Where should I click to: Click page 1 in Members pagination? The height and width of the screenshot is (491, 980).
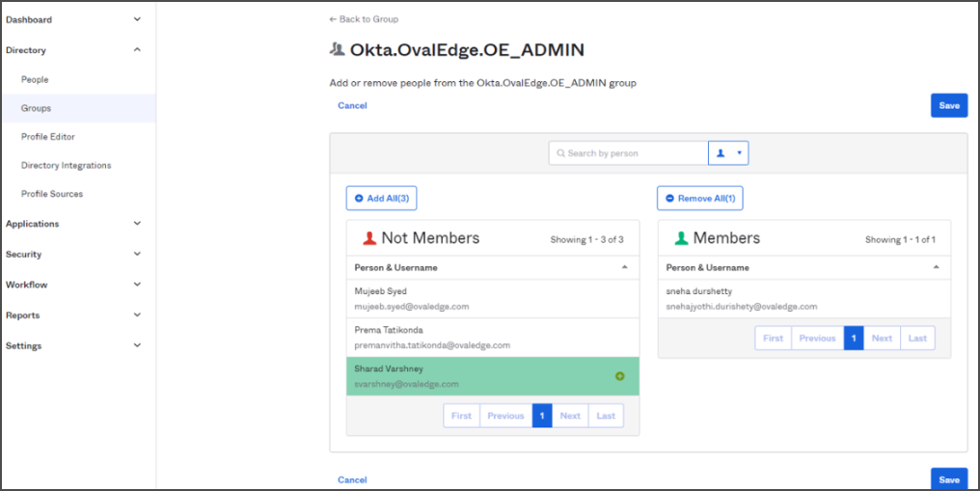point(854,338)
